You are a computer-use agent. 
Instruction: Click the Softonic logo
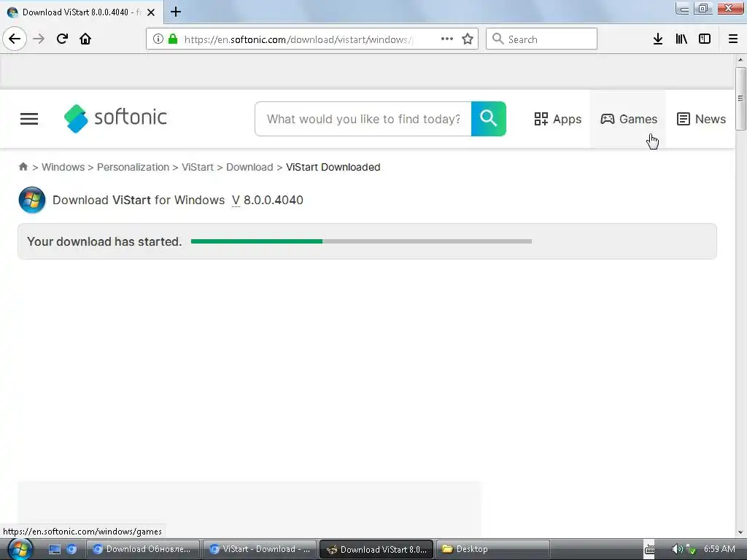pos(115,118)
